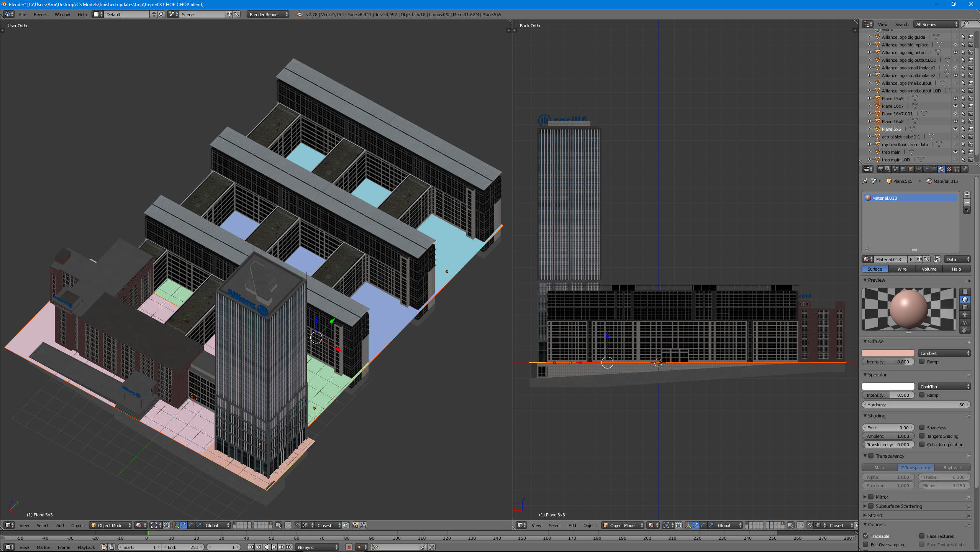Open the Render menu
The width and height of the screenshot is (980, 552).
pyautogui.click(x=40, y=14)
